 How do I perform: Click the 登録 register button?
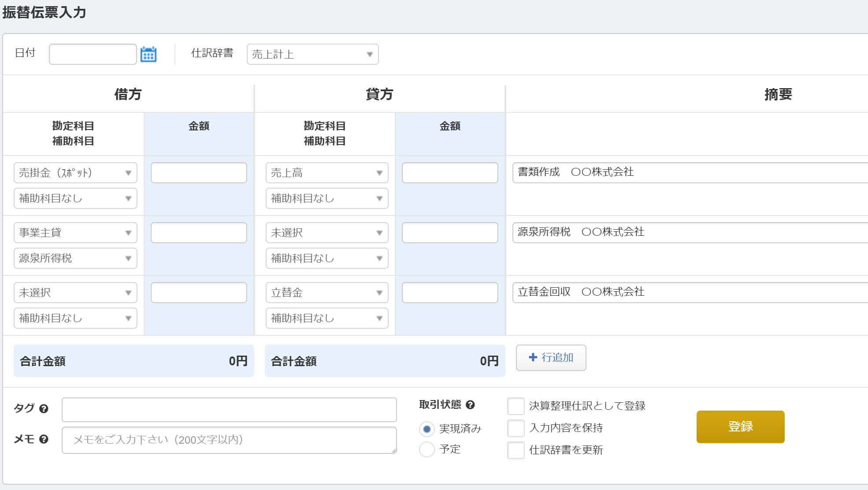(x=740, y=427)
